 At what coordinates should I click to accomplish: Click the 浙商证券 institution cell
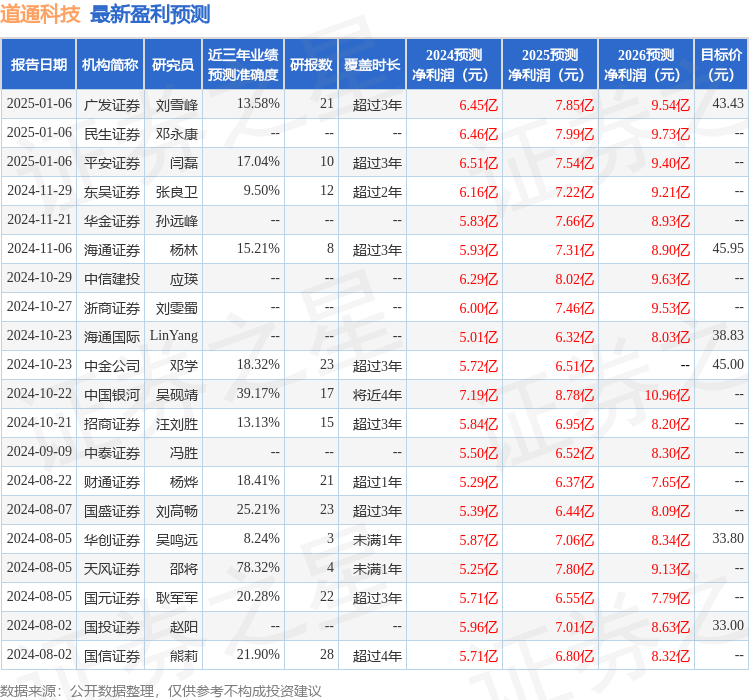[112, 308]
